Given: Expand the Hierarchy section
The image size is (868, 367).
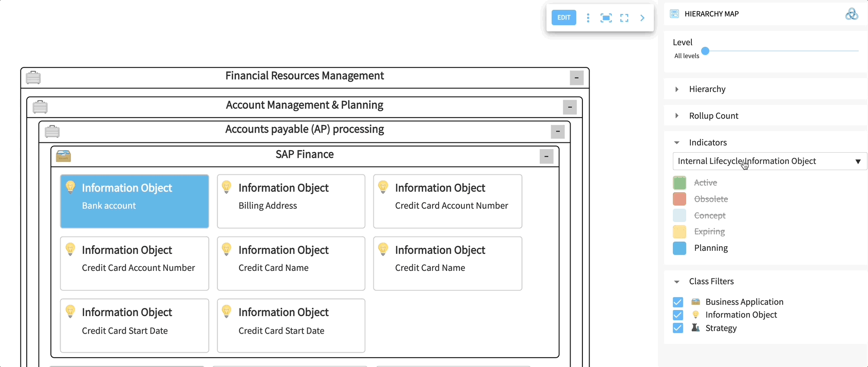Looking at the screenshot, I should (x=677, y=89).
